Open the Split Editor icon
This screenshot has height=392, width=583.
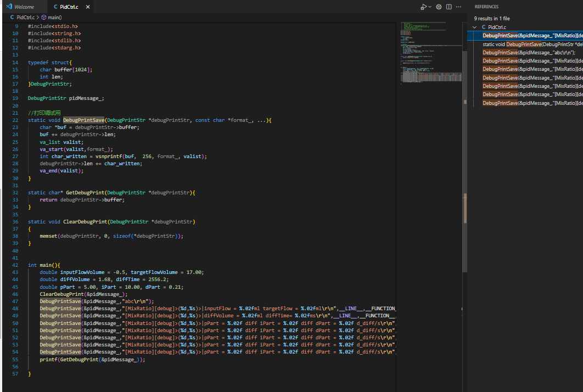[x=449, y=7]
